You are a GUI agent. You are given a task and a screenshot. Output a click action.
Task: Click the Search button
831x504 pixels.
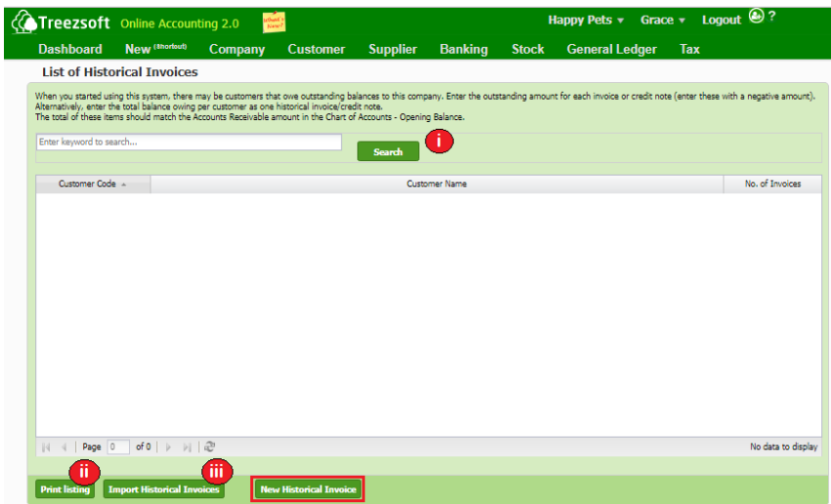tap(387, 151)
